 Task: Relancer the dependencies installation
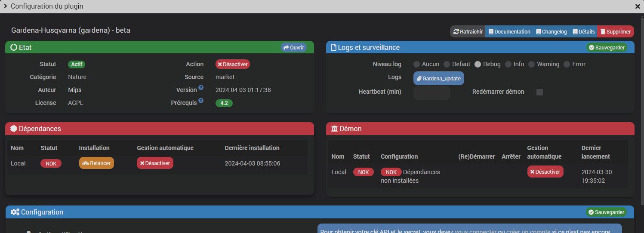coord(96,163)
